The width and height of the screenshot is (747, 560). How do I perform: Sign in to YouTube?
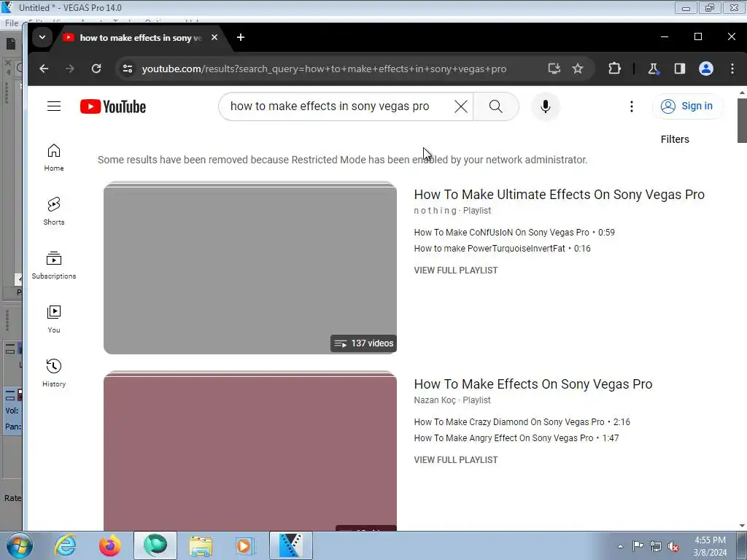[x=687, y=106]
